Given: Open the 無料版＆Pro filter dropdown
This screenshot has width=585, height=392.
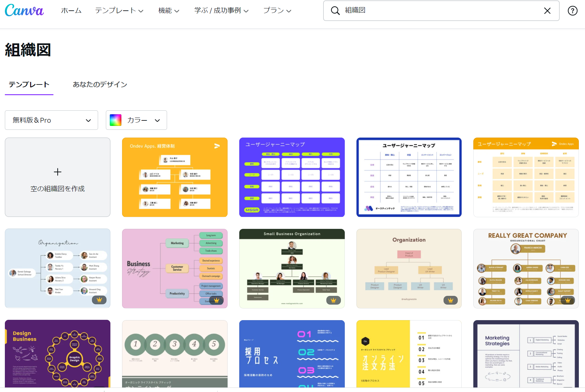Looking at the screenshot, I should (x=51, y=120).
